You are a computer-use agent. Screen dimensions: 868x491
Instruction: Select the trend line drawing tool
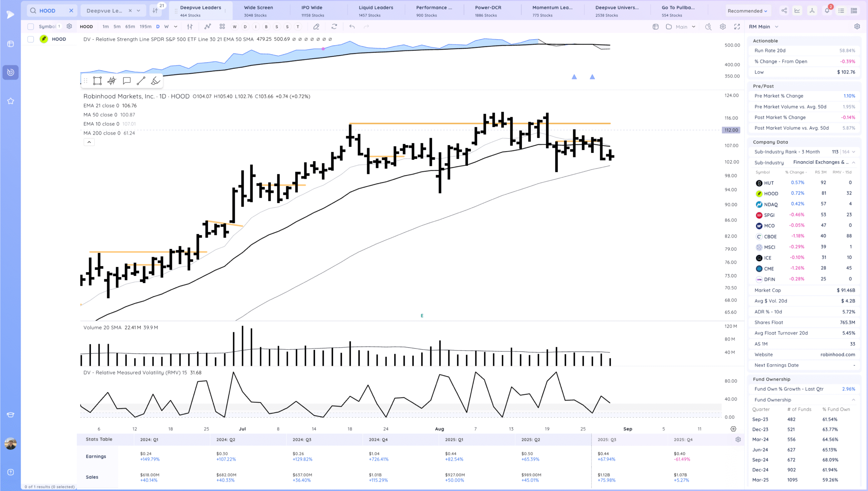pyautogui.click(x=141, y=81)
